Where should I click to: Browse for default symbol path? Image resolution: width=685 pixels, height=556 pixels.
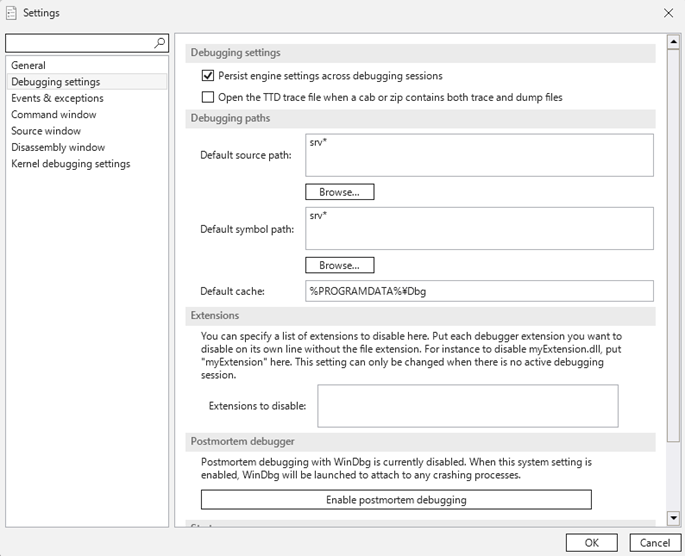(x=339, y=265)
